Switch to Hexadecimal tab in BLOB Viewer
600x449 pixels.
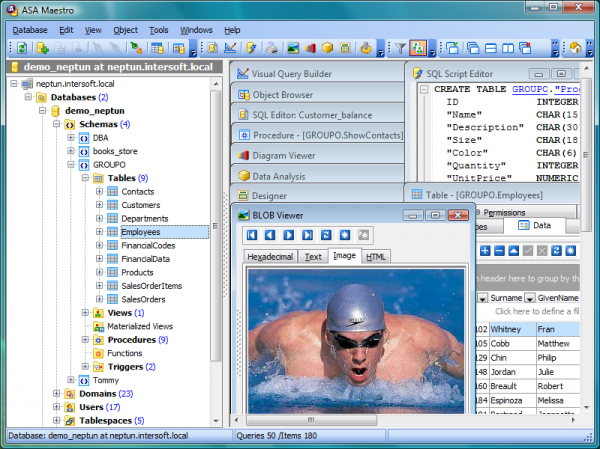point(270,257)
